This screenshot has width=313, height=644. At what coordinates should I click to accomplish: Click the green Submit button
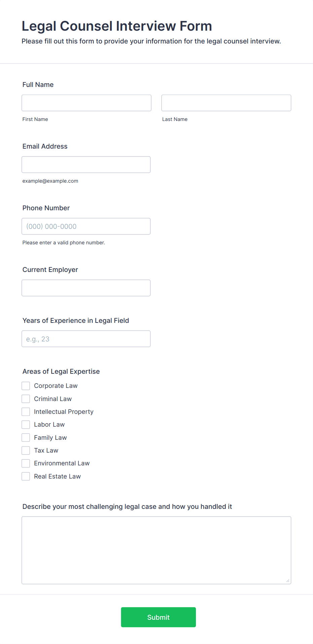coord(159,617)
